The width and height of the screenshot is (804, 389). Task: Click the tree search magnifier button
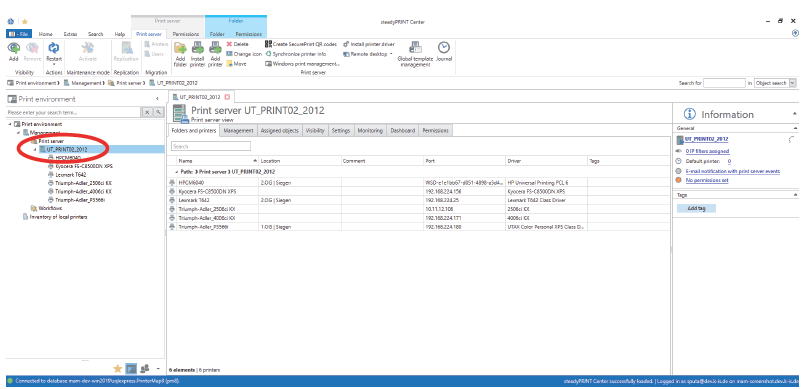[158, 112]
